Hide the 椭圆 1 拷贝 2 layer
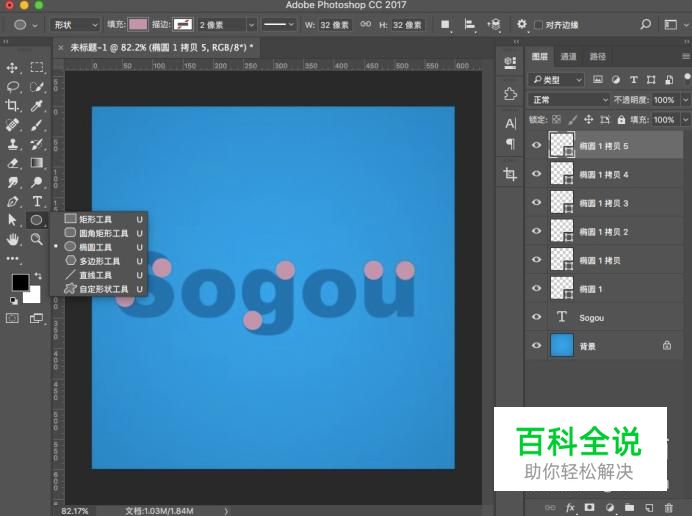The width and height of the screenshot is (692, 516). pos(536,231)
